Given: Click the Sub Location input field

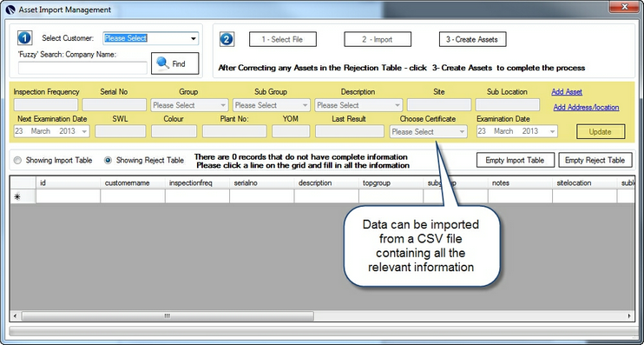Looking at the screenshot, I should (x=507, y=105).
